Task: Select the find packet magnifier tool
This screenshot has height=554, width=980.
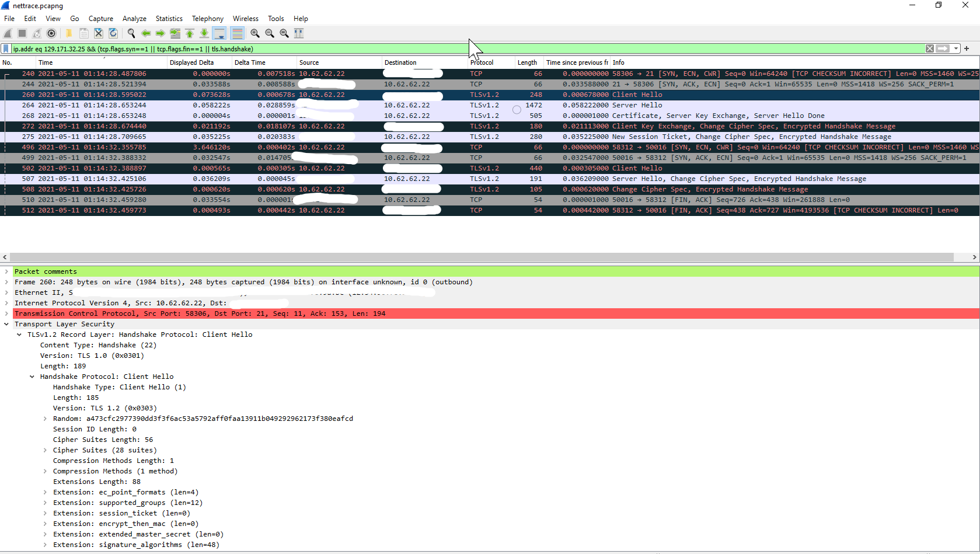Action: pos(131,33)
